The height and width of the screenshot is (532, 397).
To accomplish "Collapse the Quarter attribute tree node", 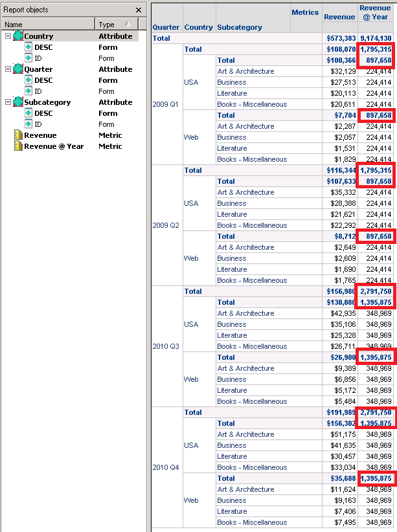I will [8, 69].
